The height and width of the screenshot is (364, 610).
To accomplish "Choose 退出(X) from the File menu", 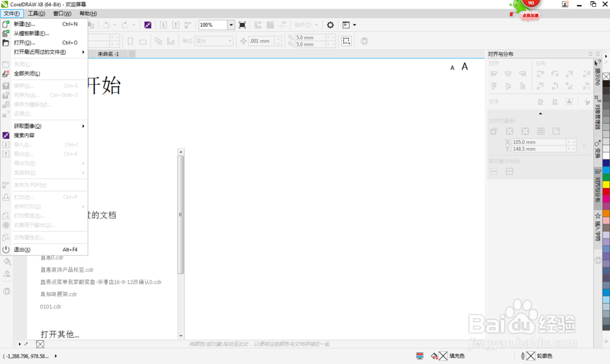I will point(44,249).
